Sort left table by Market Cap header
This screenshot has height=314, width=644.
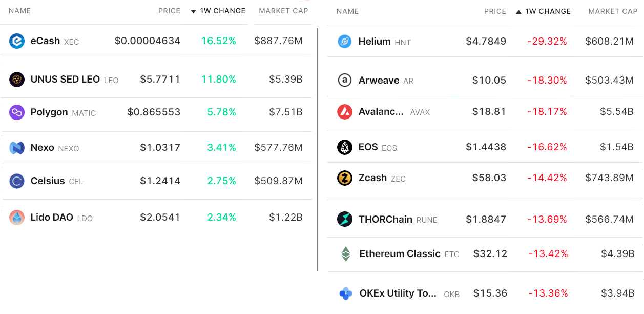pyautogui.click(x=283, y=11)
